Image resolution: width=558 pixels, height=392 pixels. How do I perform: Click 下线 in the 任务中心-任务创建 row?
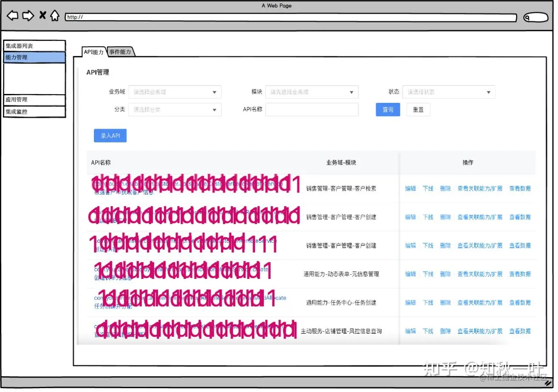pyautogui.click(x=428, y=303)
